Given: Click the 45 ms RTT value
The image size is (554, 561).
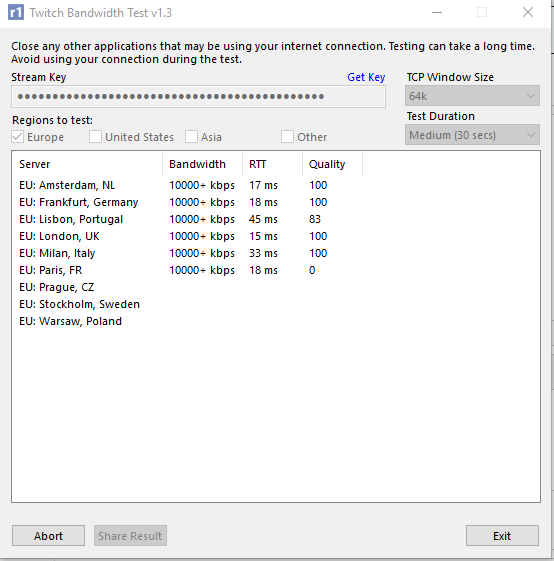Looking at the screenshot, I should tap(263, 219).
